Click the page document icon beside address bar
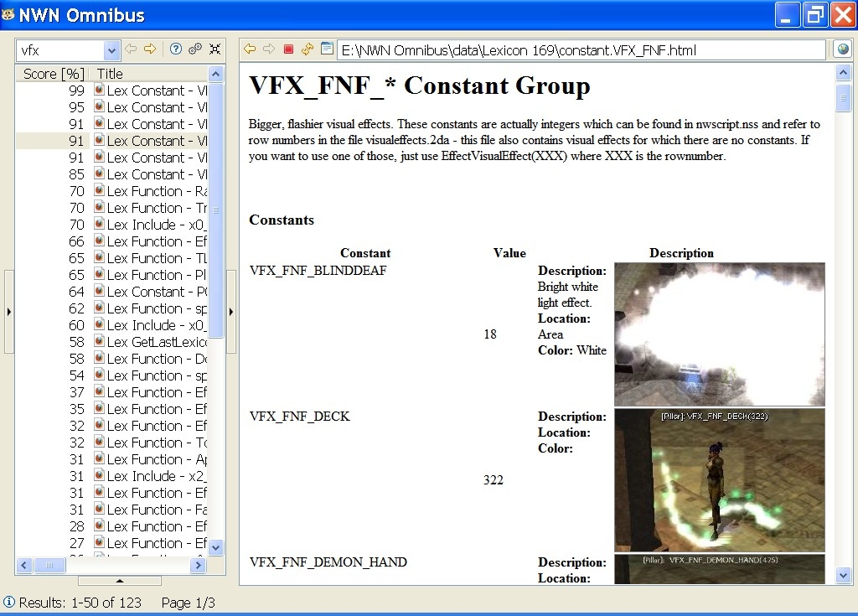 [327, 49]
